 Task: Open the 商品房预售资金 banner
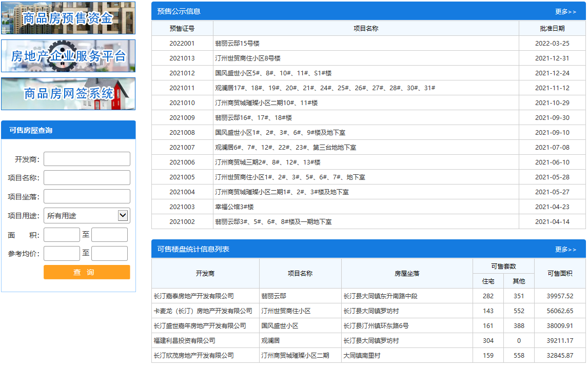pyautogui.click(x=68, y=18)
